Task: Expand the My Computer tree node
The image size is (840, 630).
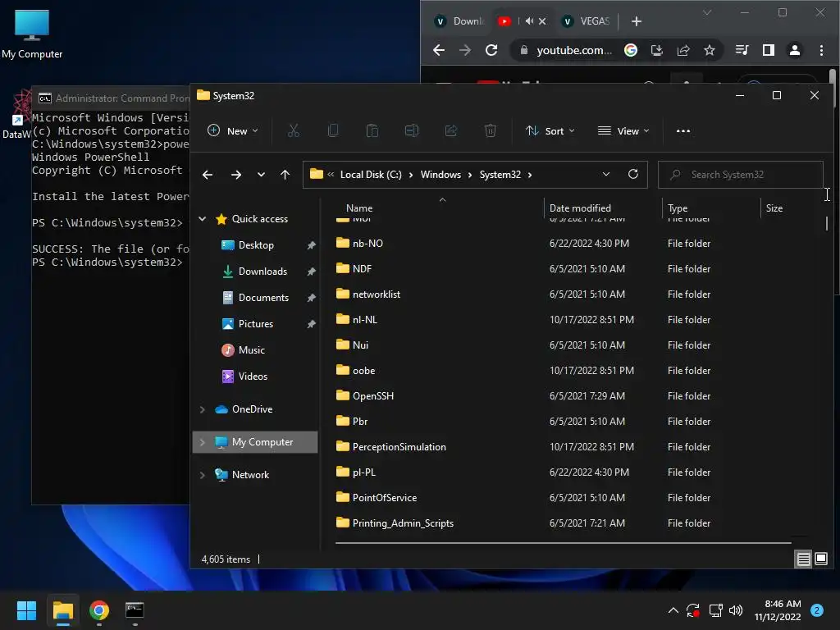Action: pyautogui.click(x=202, y=442)
